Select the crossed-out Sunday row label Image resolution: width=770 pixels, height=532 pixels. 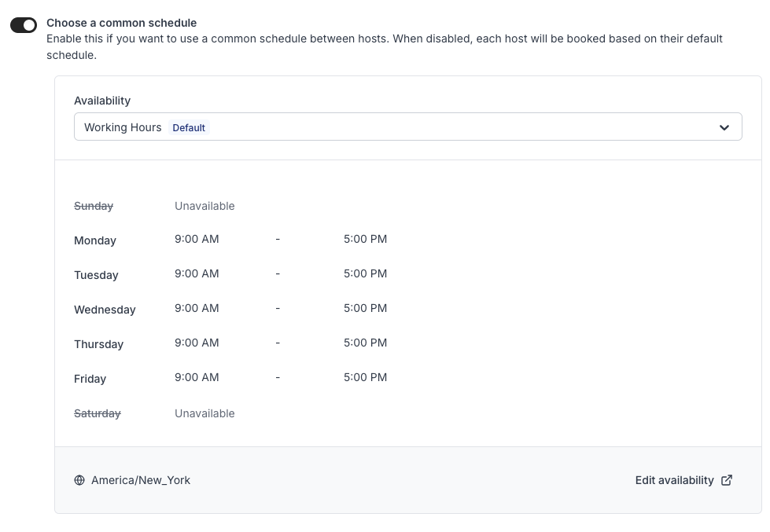[x=94, y=206]
